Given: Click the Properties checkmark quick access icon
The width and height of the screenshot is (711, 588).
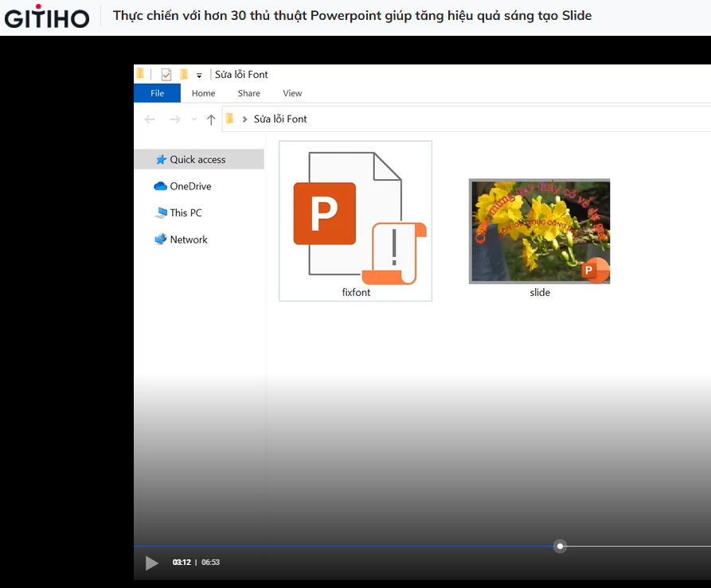Looking at the screenshot, I should tap(166, 74).
